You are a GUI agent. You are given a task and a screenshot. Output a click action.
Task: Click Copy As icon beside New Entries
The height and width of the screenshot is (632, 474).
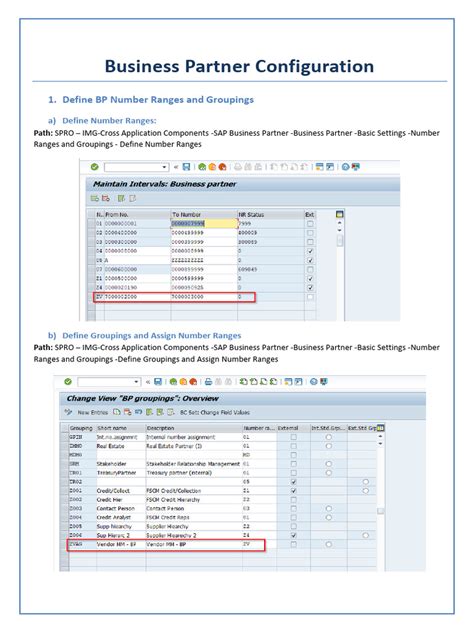pyautogui.click(x=117, y=412)
